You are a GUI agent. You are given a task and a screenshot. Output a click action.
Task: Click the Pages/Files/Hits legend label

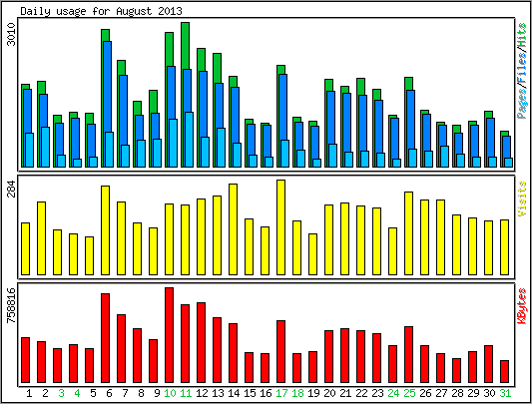tap(522, 71)
